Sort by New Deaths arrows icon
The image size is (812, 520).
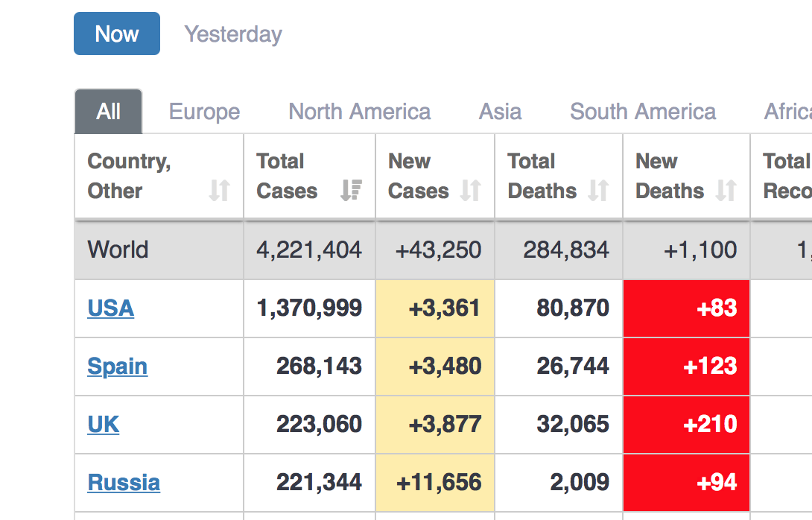point(726,191)
